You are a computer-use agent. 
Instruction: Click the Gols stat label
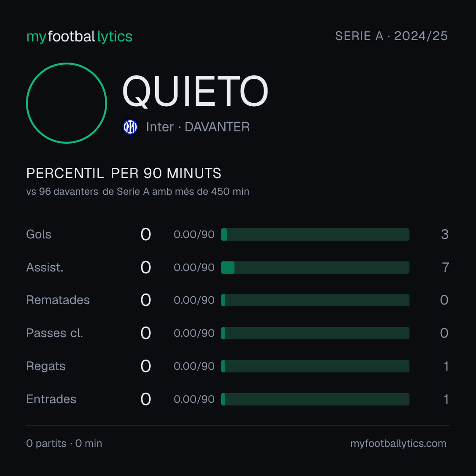[x=38, y=234]
